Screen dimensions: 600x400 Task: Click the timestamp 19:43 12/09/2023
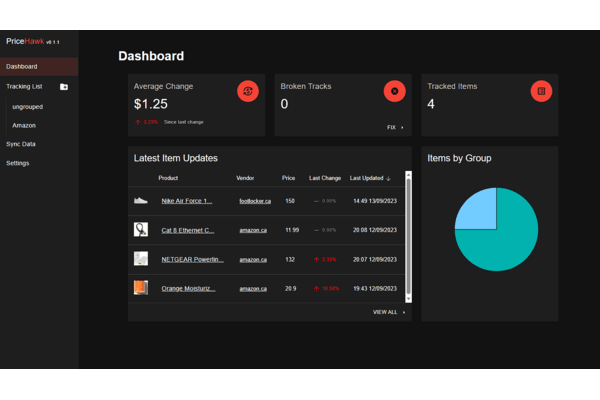coord(375,289)
